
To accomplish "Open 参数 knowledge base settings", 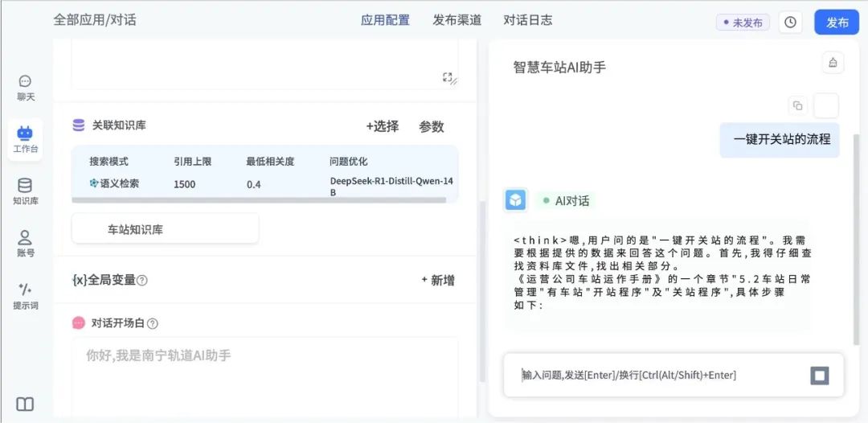I will (x=431, y=126).
